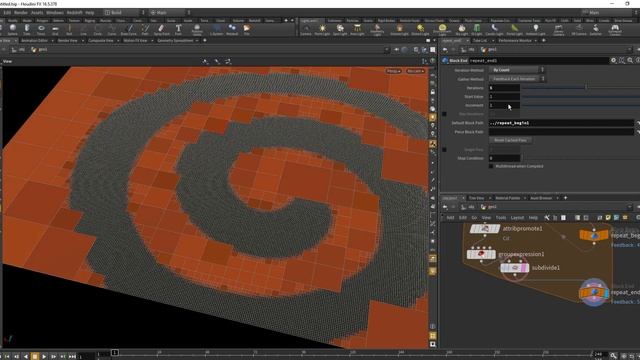Switch to the Tree View tab
The image size is (640, 360).
click(x=476, y=198)
